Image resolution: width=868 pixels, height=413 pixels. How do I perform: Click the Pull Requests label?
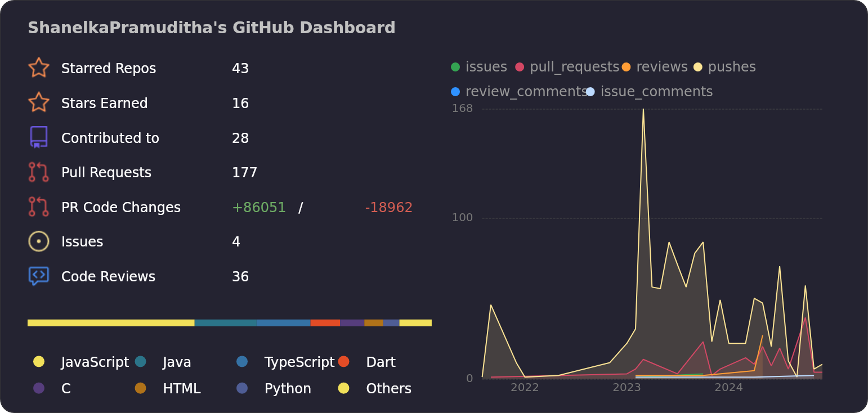pos(106,173)
